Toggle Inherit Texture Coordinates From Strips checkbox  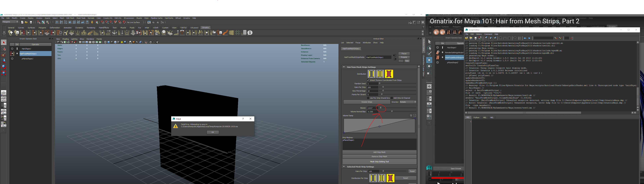point(368,80)
